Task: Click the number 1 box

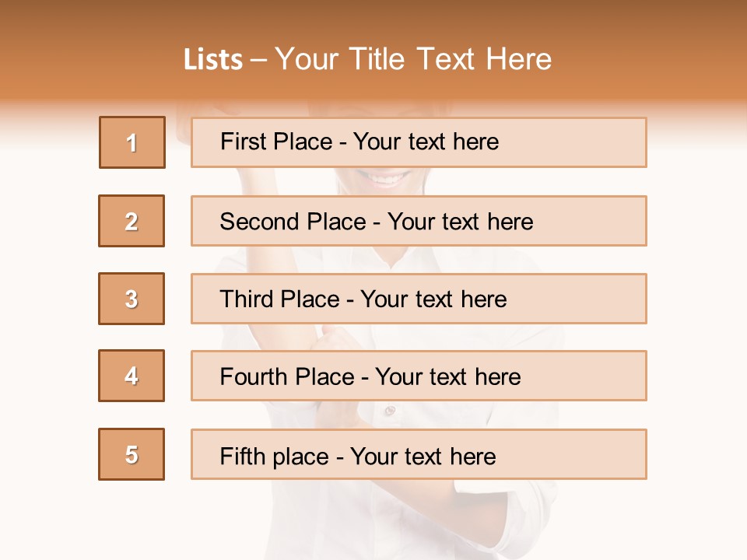Action: point(132,142)
